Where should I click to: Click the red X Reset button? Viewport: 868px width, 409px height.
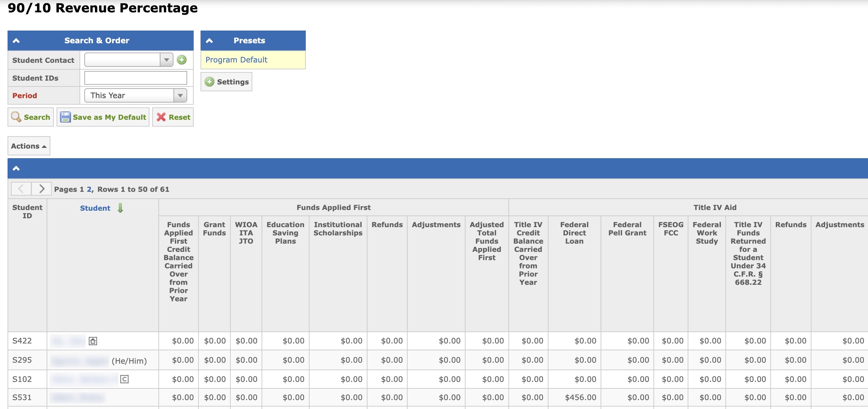(x=173, y=117)
